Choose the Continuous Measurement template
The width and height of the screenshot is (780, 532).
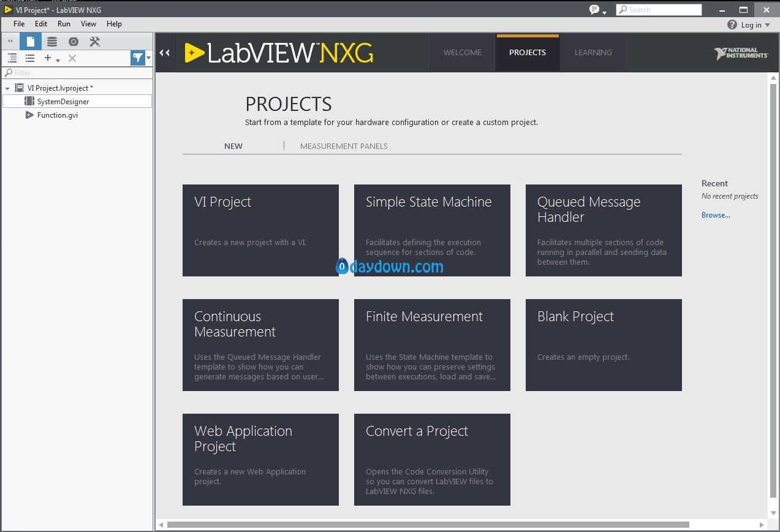(260, 345)
